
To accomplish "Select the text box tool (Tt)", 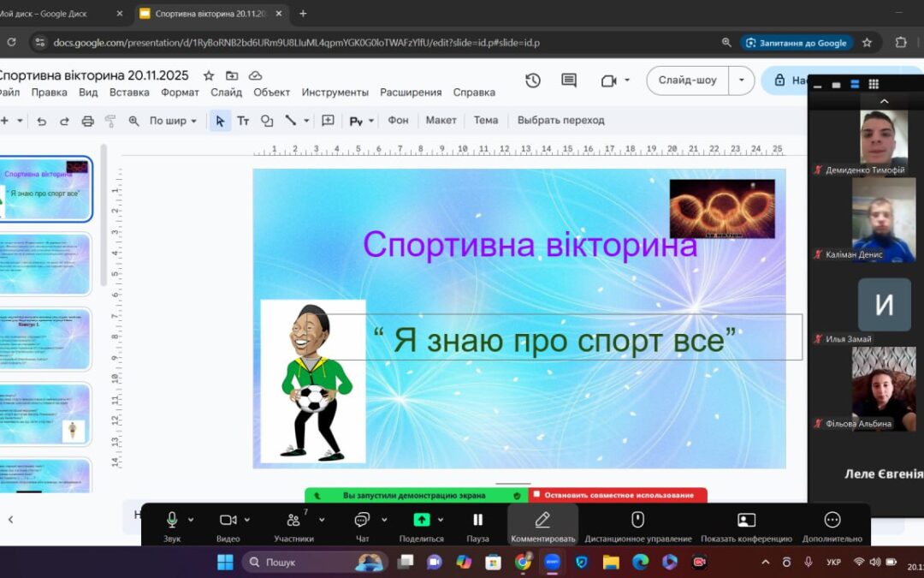I will (242, 121).
